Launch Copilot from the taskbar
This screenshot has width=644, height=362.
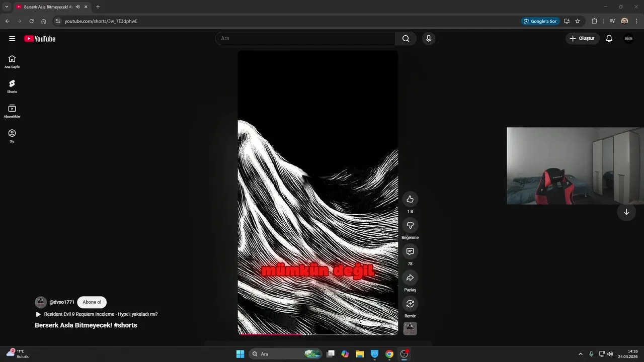345,354
